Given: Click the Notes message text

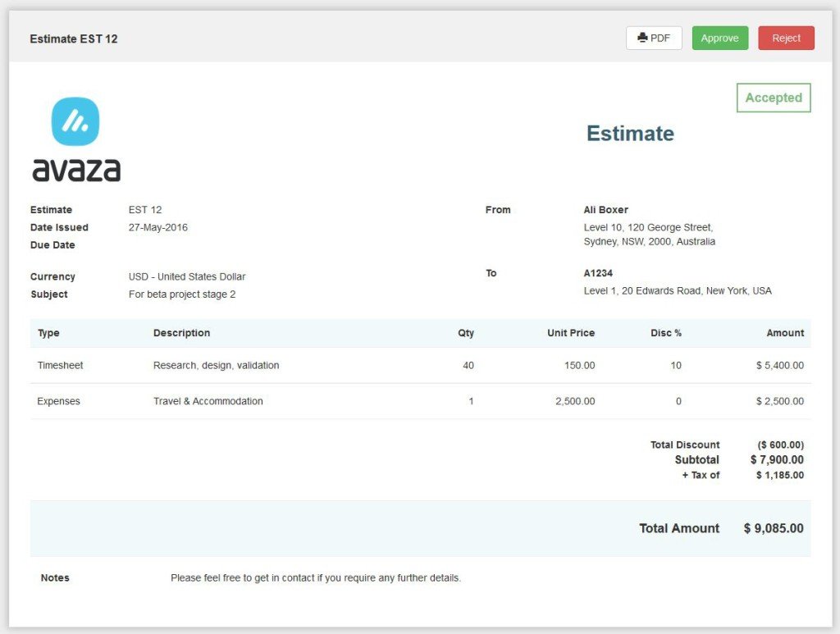Looking at the screenshot, I should pos(315,577).
